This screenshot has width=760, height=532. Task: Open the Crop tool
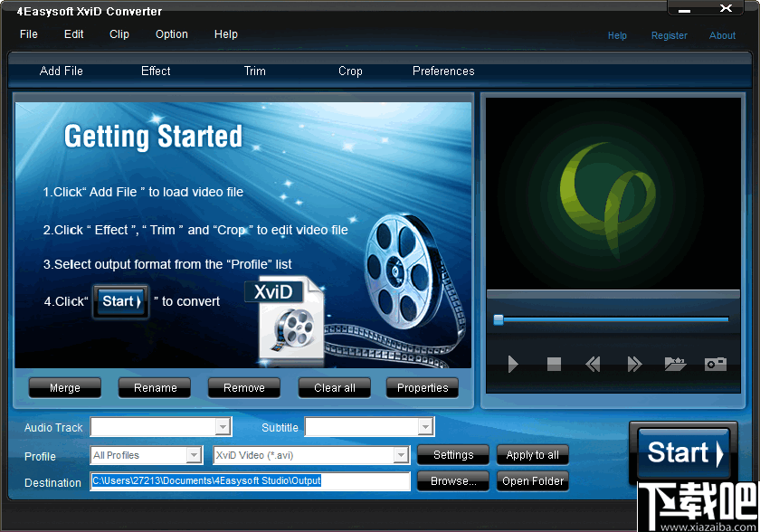350,71
